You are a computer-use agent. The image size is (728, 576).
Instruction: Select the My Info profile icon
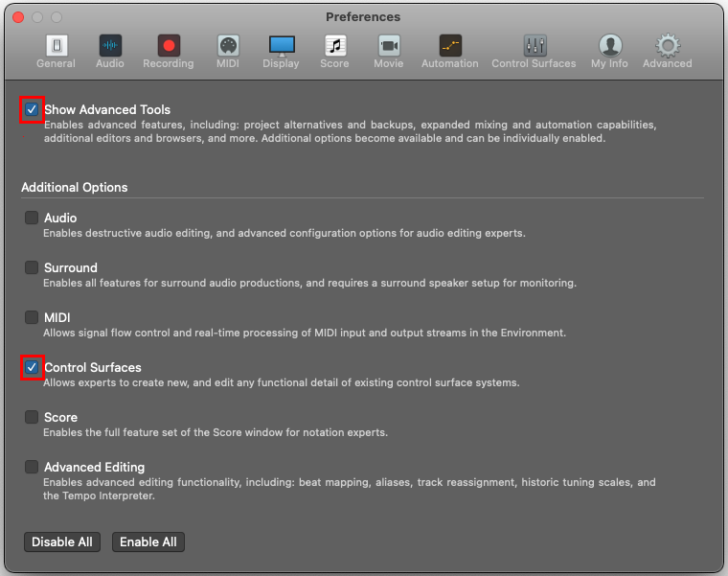tap(610, 45)
